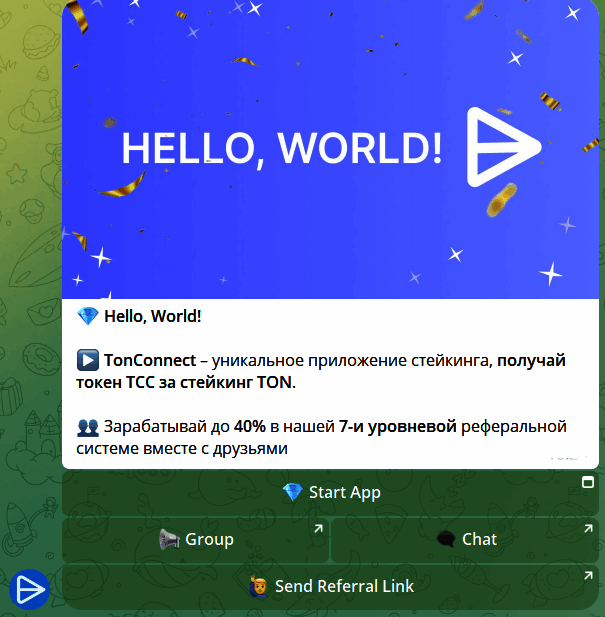
Task: Click the text "системе вместе с друзьями"
Action: point(182,449)
